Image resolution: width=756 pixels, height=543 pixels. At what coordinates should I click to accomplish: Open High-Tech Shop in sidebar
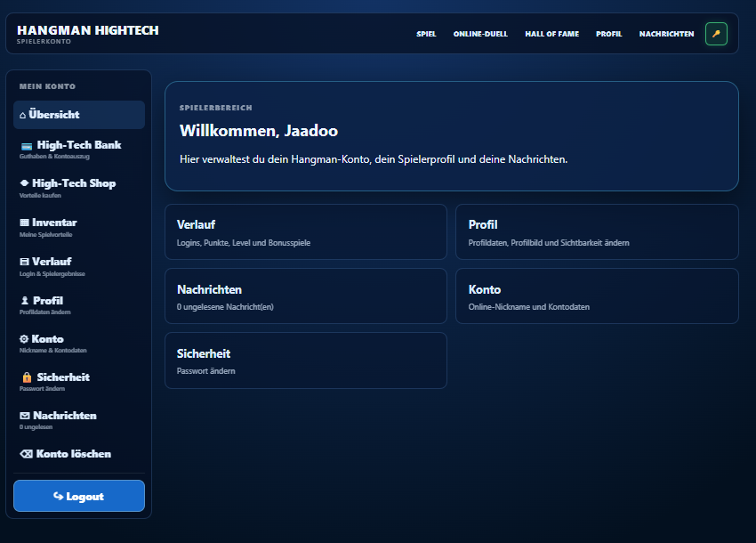point(79,188)
